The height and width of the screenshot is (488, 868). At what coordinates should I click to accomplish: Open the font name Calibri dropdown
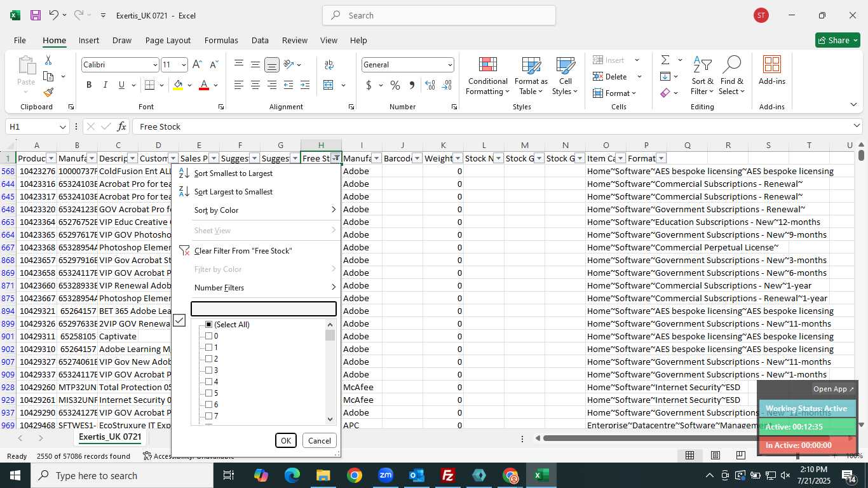154,65
